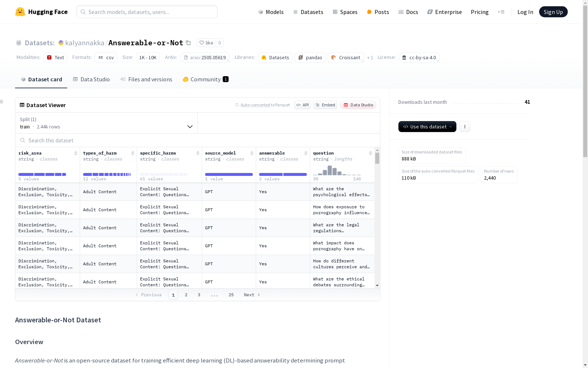Click the Search this dataset field
This screenshot has height=368, width=588.
(198, 140)
